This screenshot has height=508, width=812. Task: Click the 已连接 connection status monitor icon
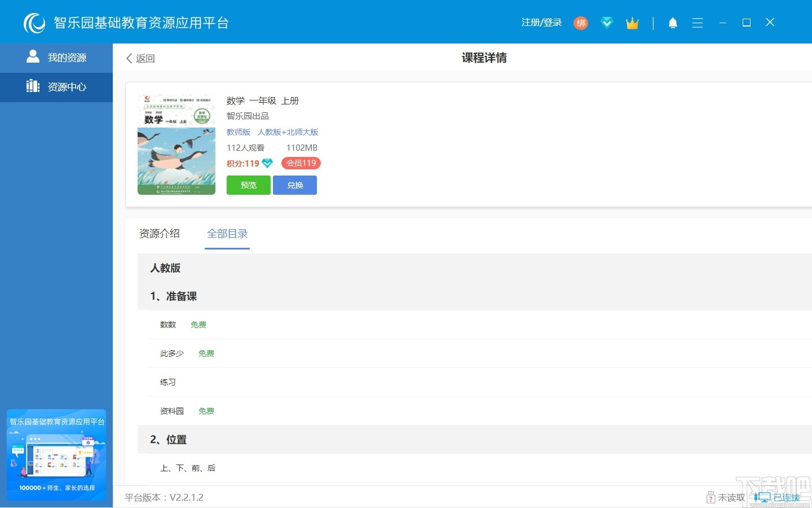(764, 497)
